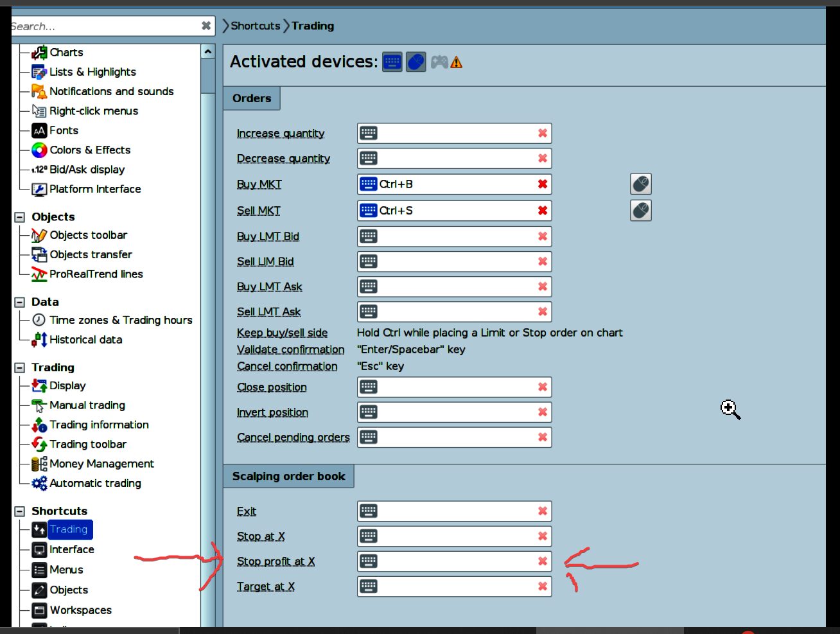Select the Trading Display icon
840x634 pixels.
39,385
